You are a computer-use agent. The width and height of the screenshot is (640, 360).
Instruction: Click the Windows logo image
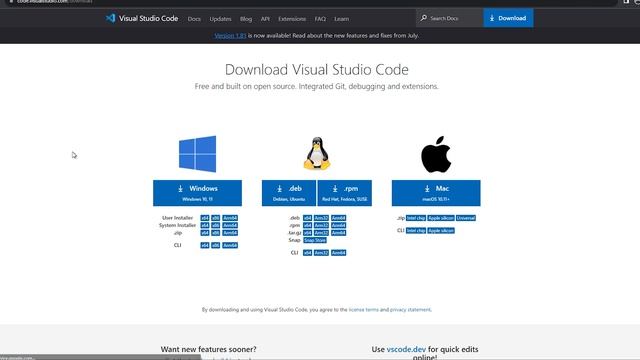(198, 154)
